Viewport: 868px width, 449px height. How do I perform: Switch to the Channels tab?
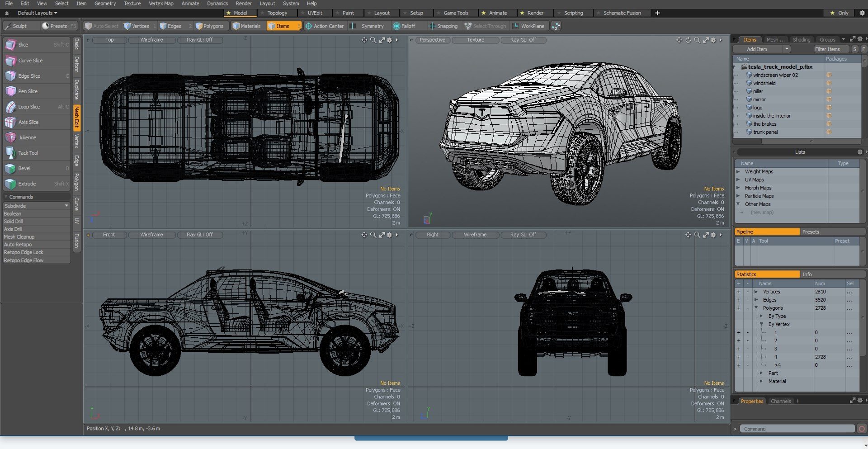(x=781, y=401)
